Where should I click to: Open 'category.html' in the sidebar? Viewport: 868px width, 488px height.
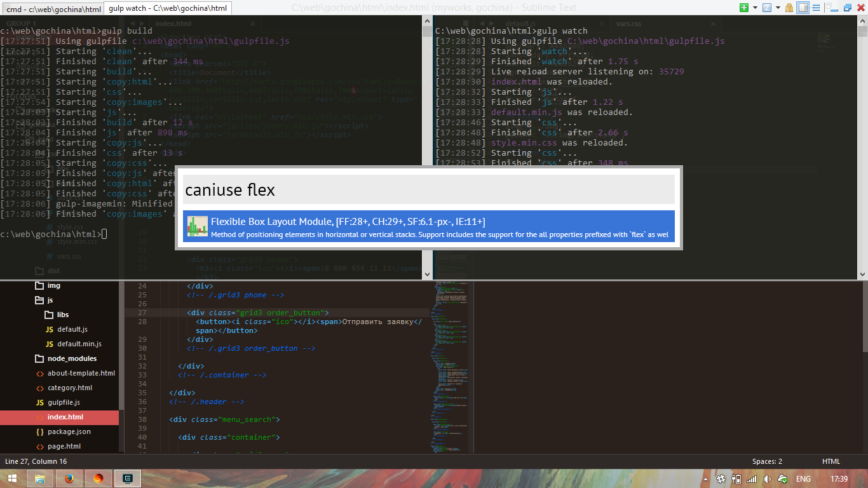(70, 388)
